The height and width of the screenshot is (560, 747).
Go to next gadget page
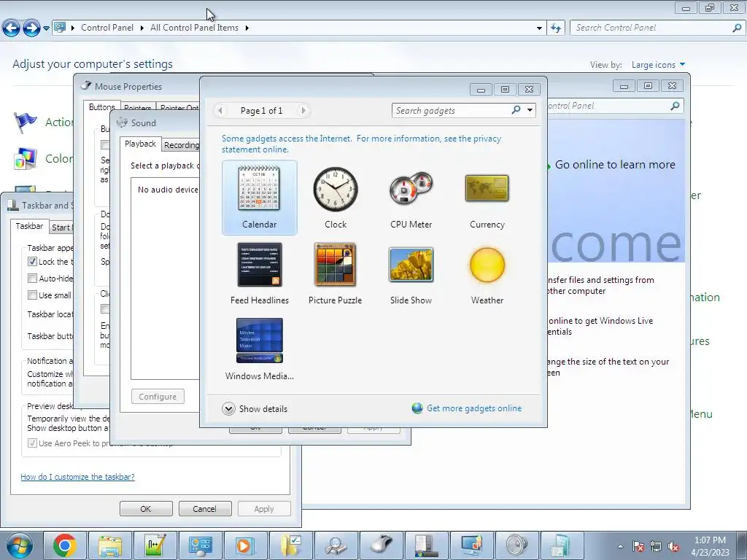[303, 111]
